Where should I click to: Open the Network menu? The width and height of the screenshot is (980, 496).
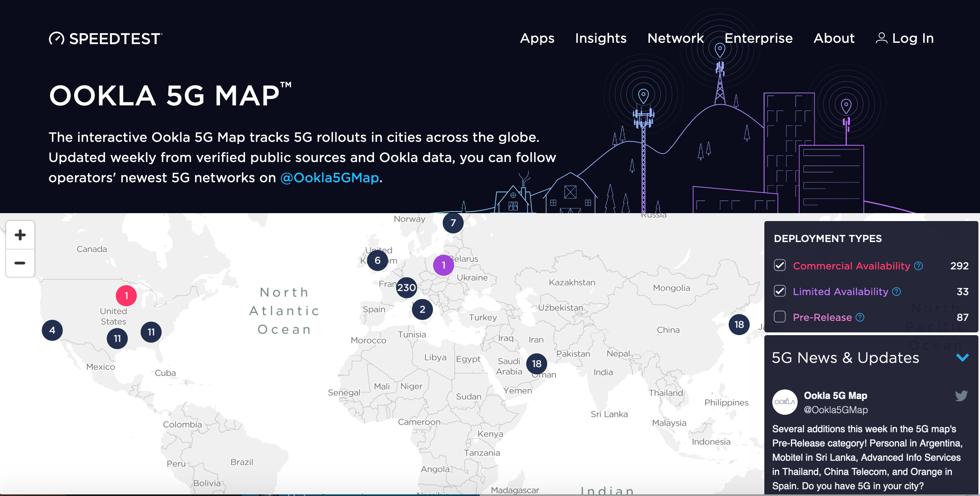[676, 38]
